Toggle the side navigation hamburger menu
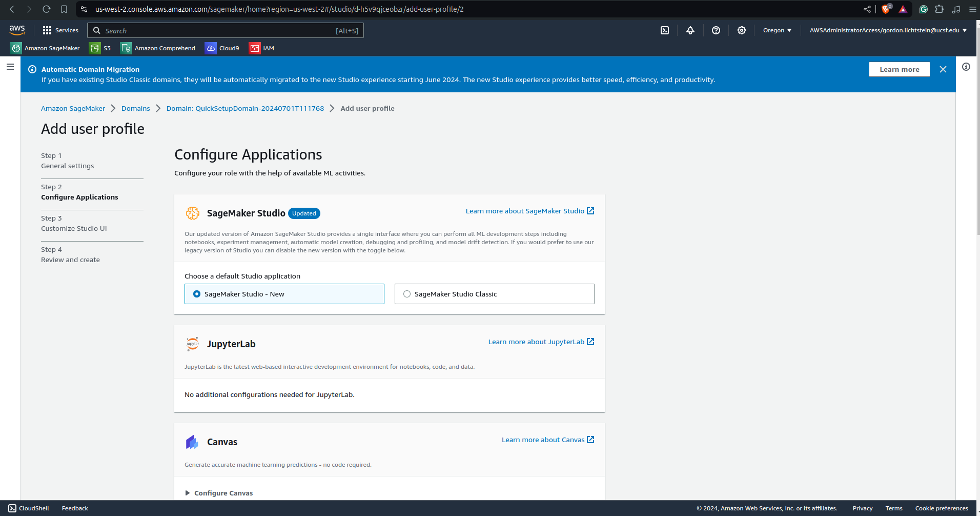The height and width of the screenshot is (516, 980). [10, 67]
